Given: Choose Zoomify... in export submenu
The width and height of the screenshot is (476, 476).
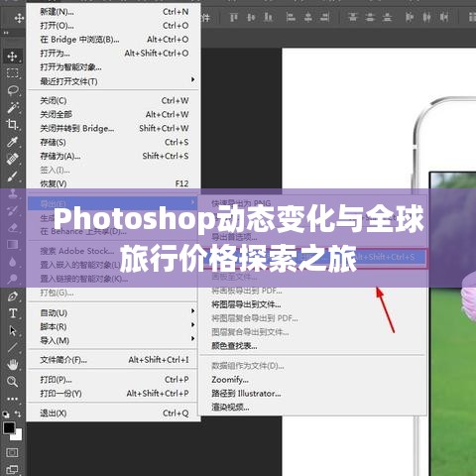Looking at the screenshot, I should coord(312,380).
